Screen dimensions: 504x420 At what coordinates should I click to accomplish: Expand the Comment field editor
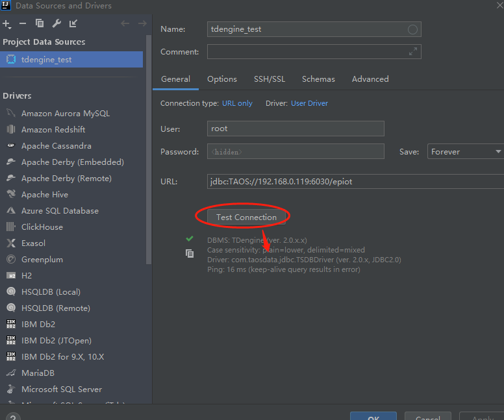pyautogui.click(x=412, y=51)
